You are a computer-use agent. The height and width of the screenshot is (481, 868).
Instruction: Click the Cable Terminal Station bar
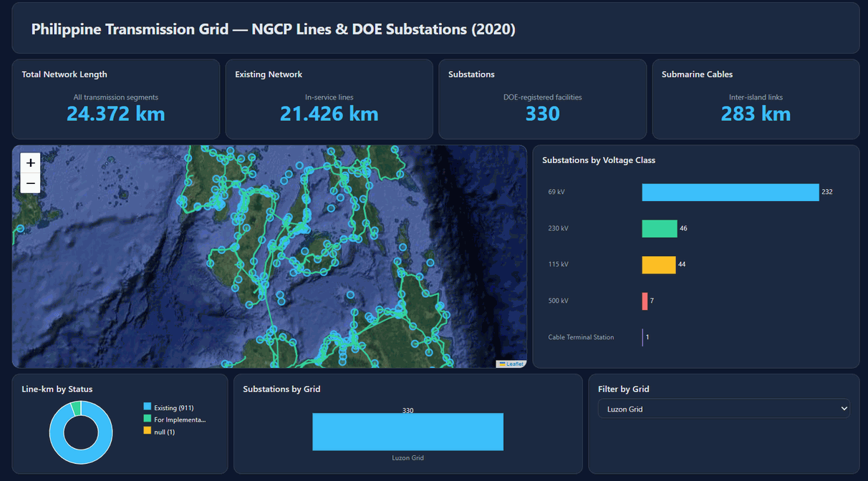(643, 337)
